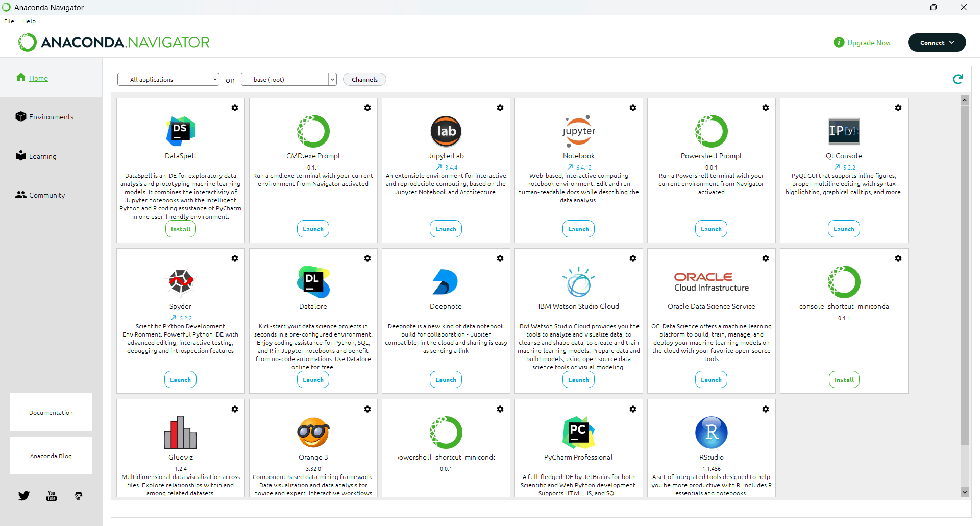Screen dimensions: 980x526
Task: Launch Qt Console
Action: point(844,229)
